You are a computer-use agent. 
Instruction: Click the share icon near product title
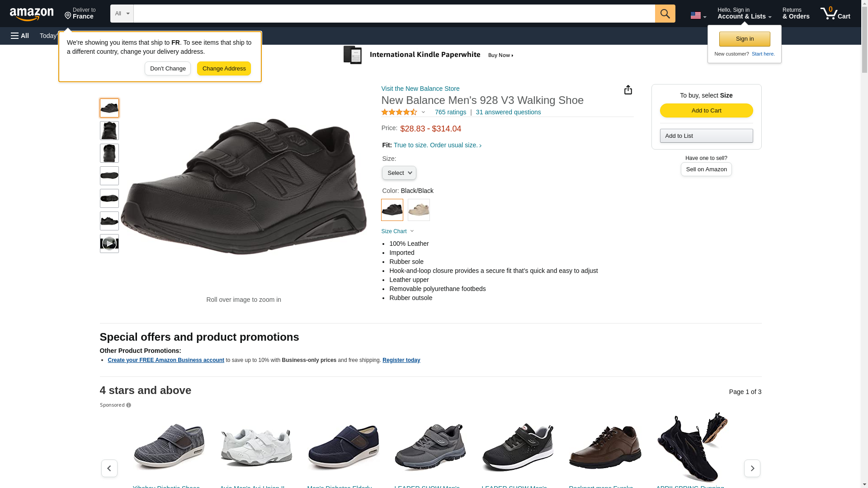pyautogui.click(x=628, y=90)
